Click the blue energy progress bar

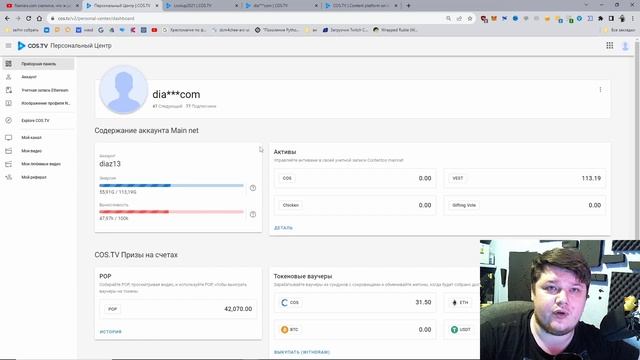tap(171, 185)
